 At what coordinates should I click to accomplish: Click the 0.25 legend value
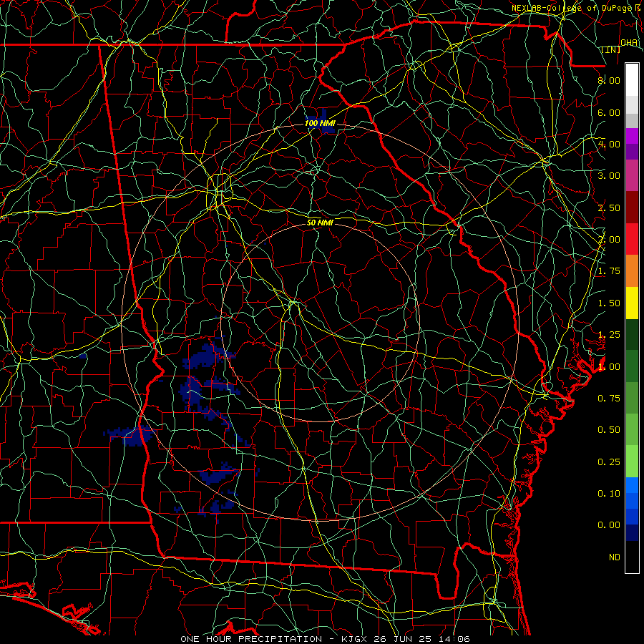(x=609, y=462)
